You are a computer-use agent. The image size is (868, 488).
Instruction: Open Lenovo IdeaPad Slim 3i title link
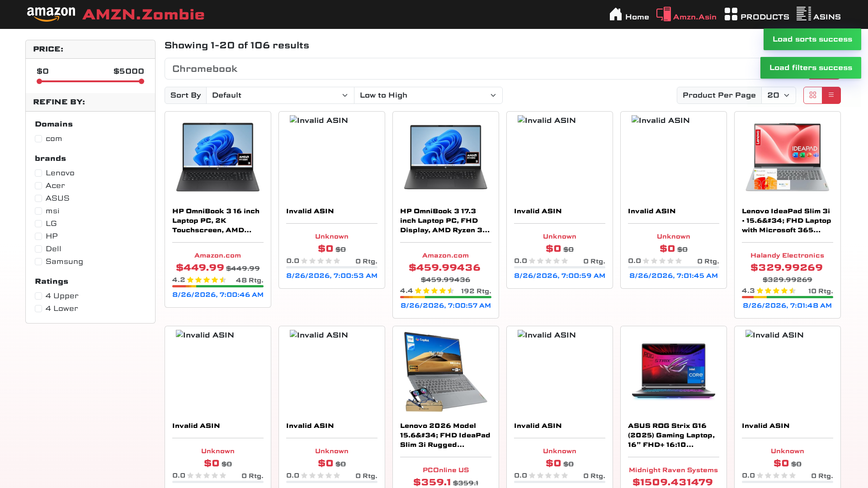click(x=788, y=221)
